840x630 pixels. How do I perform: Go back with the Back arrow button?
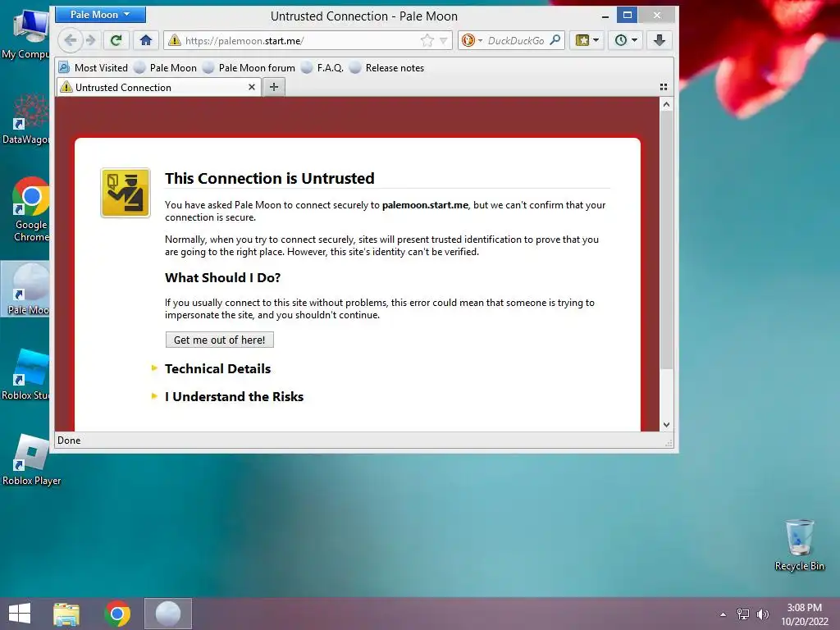click(x=70, y=40)
